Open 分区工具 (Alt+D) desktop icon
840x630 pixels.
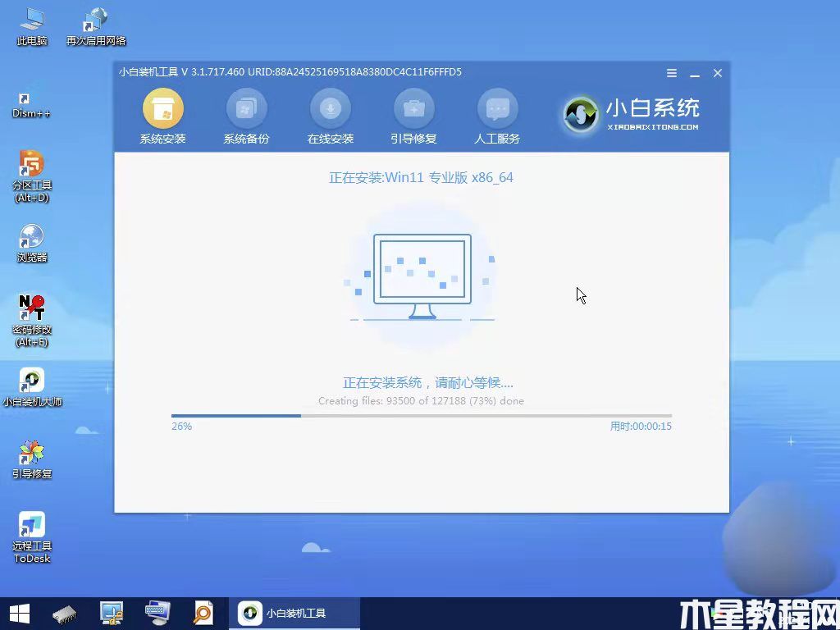(x=32, y=176)
